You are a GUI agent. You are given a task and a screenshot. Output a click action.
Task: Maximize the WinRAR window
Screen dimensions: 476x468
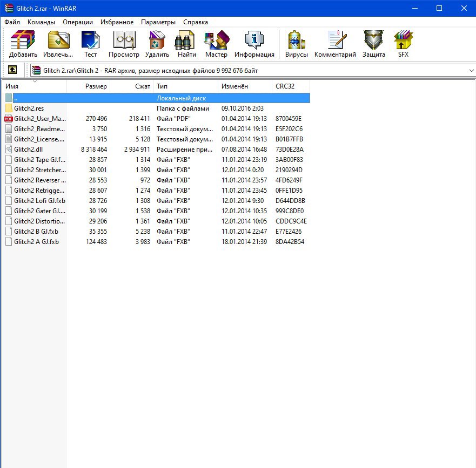tap(439, 8)
